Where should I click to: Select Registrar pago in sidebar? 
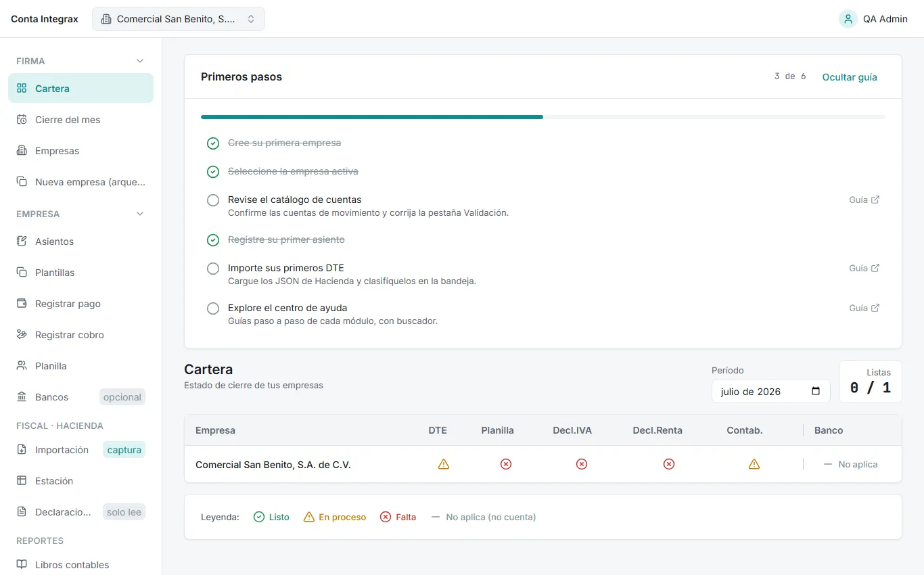(81, 303)
